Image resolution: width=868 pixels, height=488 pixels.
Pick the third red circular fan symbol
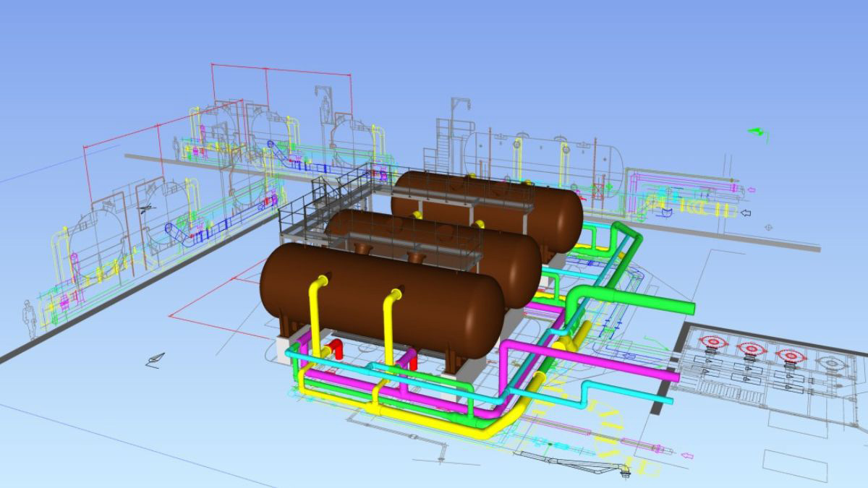(791, 354)
